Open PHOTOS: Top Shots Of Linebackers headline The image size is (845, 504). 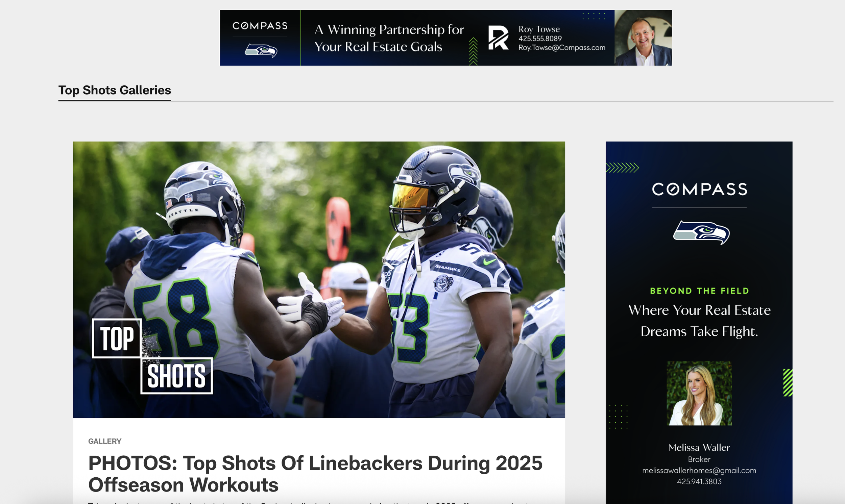tap(315, 474)
